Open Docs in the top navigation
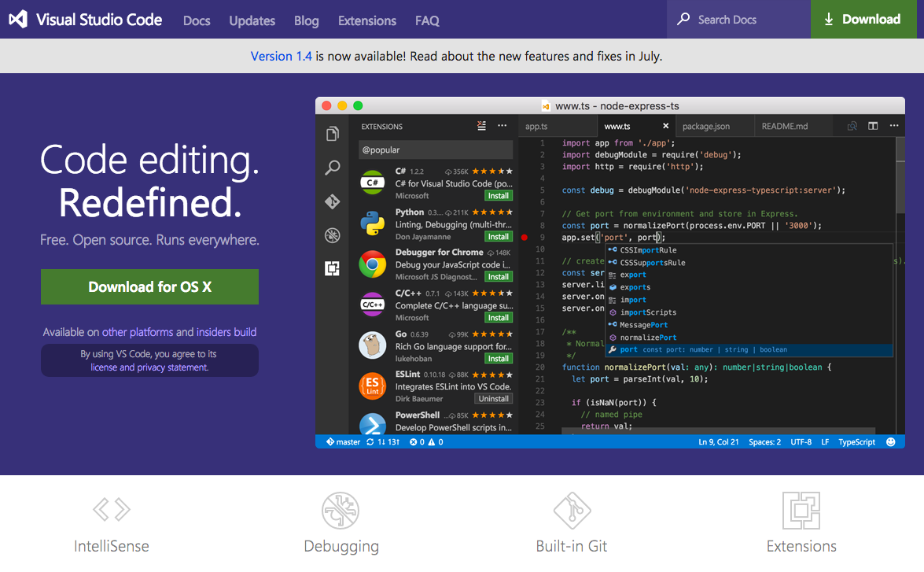Image resolution: width=924 pixels, height=572 pixels. coord(197,20)
